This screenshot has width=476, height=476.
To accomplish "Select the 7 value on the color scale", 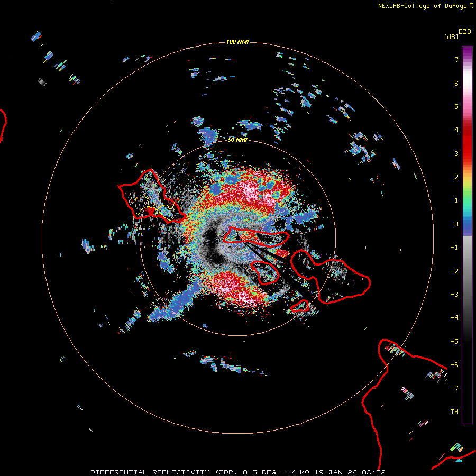I will (x=456, y=59).
